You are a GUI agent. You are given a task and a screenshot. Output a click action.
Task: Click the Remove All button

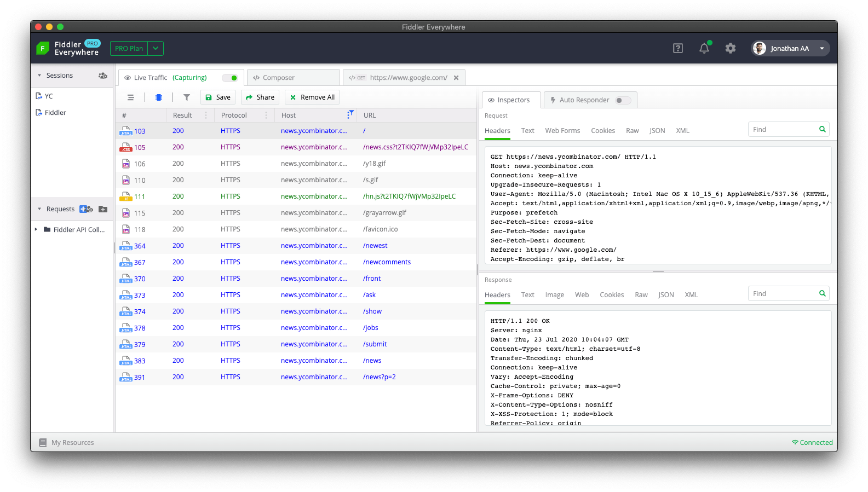(x=312, y=97)
